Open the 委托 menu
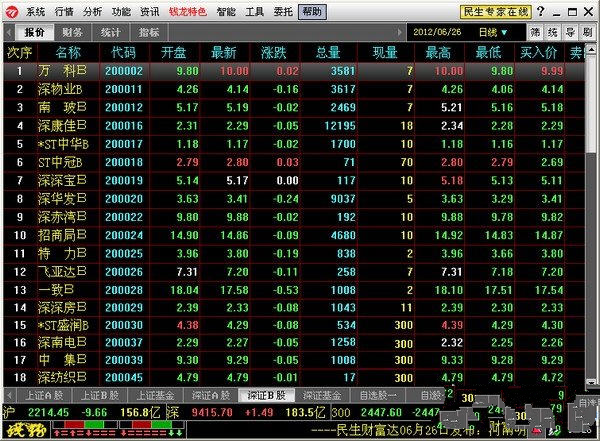The height and width of the screenshot is (441, 600). [283, 12]
